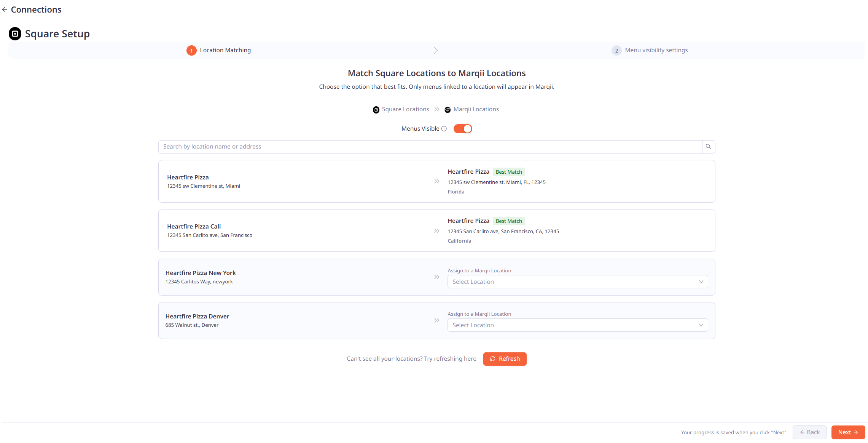Select the Location Matching step
868x443 pixels.
click(x=218, y=50)
